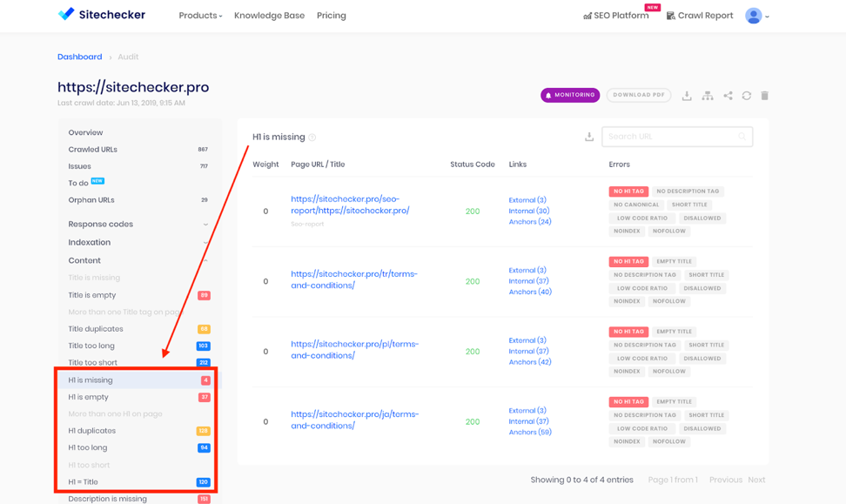Screen dimensions: 846x504
Task: Click the trash delete icon
Action: [x=764, y=96]
